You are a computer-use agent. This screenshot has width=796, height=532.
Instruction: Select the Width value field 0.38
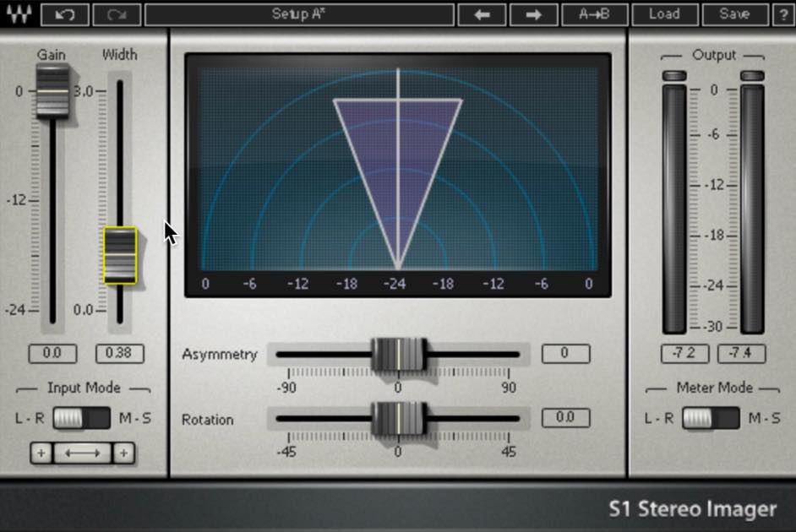[x=120, y=353]
